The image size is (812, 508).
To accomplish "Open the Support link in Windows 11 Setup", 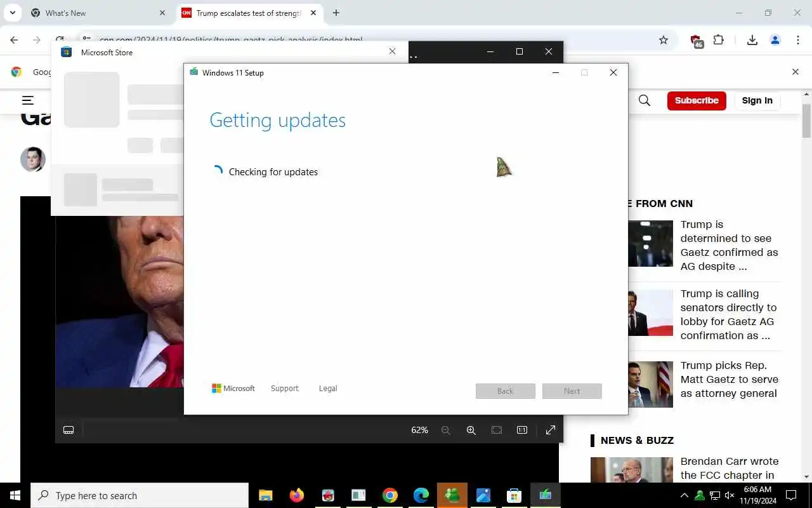I will point(284,389).
